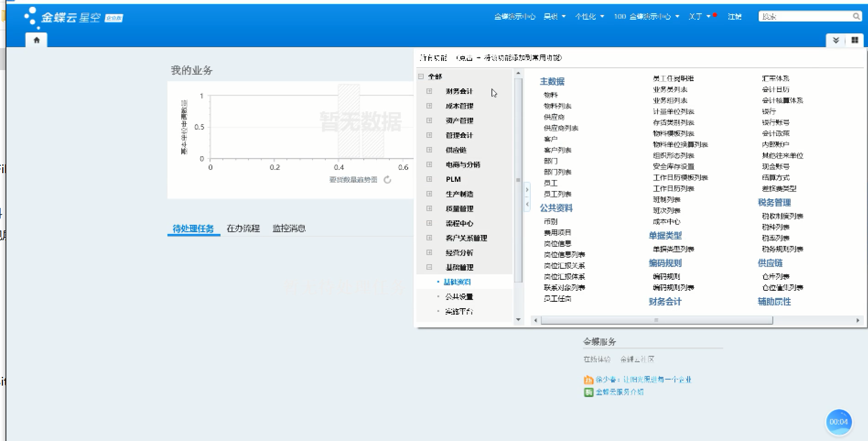Refresh the 暂无数据 chart
Viewport: 868px width, 441px height.
388,180
